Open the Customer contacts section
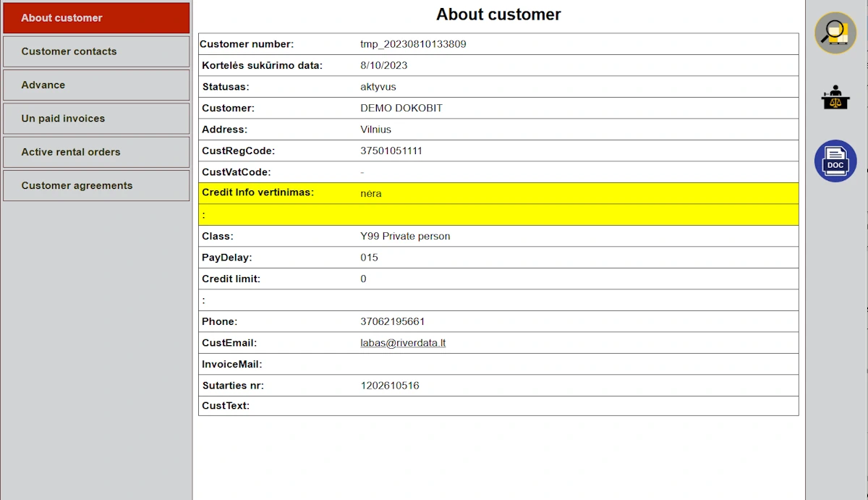Image resolution: width=868 pixels, height=500 pixels. [x=96, y=51]
